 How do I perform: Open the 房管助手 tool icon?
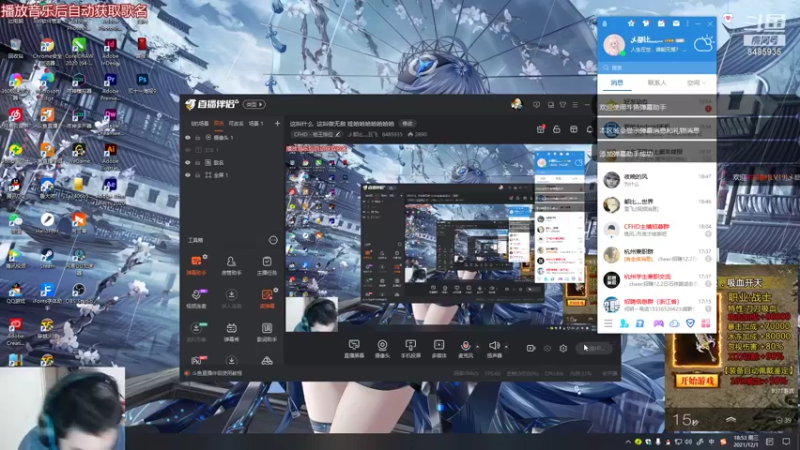231,265
